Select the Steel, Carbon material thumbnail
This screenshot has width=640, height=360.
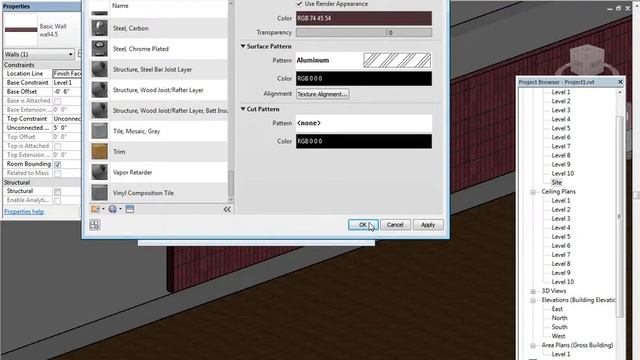pos(99,28)
